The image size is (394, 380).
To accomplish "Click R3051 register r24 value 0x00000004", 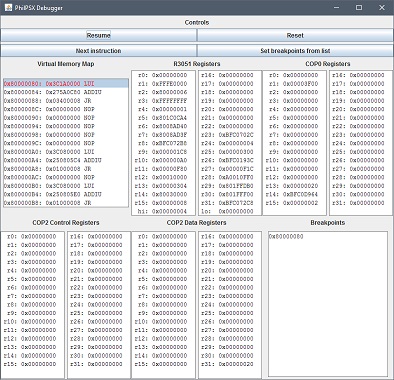I will (x=236, y=143).
